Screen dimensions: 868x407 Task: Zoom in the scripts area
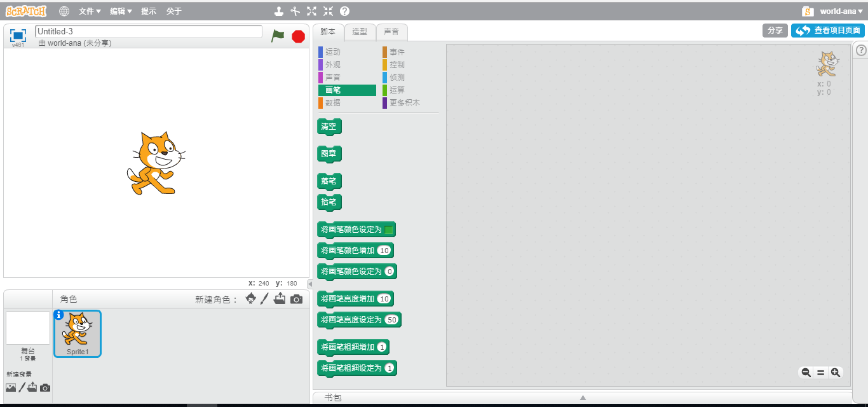pyautogui.click(x=836, y=373)
